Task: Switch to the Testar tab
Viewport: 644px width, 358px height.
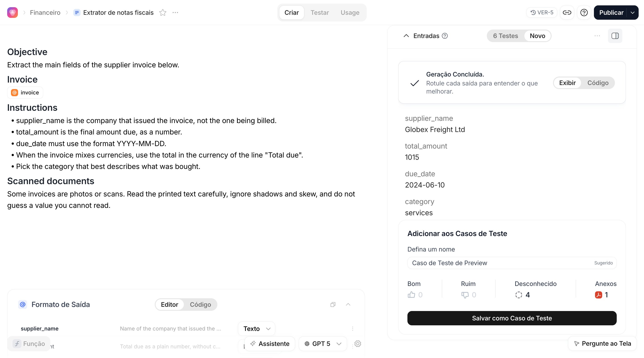Action: [320, 13]
